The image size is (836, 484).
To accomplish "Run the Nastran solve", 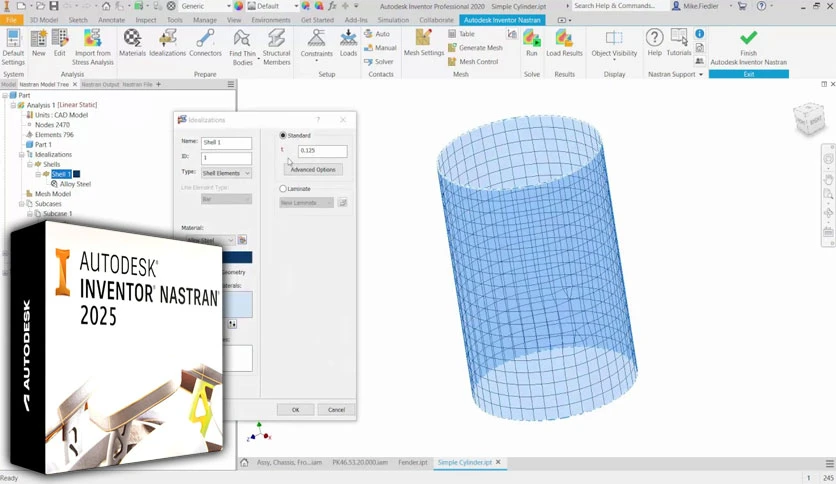I will [532, 43].
